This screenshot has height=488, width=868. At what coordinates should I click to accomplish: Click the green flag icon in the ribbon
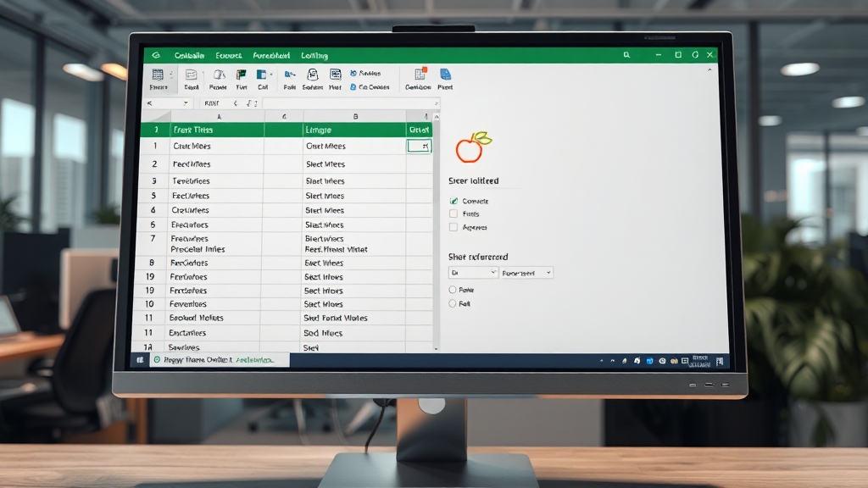click(242, 75)
